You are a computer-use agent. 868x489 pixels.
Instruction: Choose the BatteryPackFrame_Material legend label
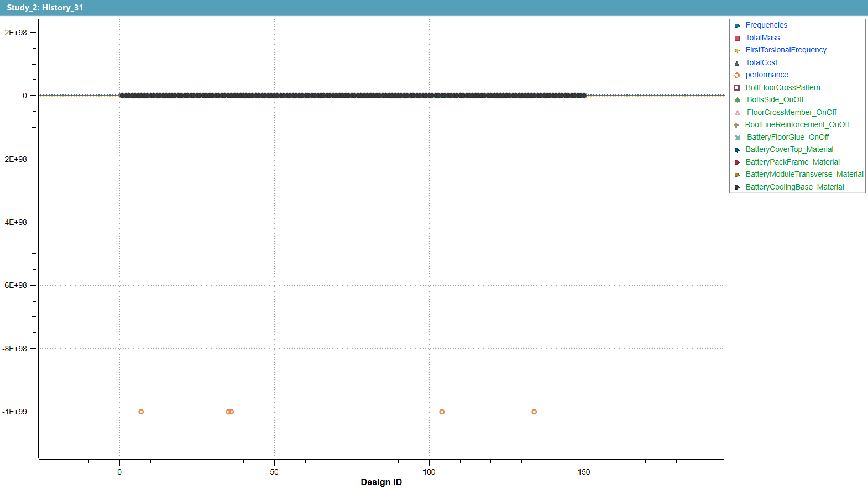[793, 162]
